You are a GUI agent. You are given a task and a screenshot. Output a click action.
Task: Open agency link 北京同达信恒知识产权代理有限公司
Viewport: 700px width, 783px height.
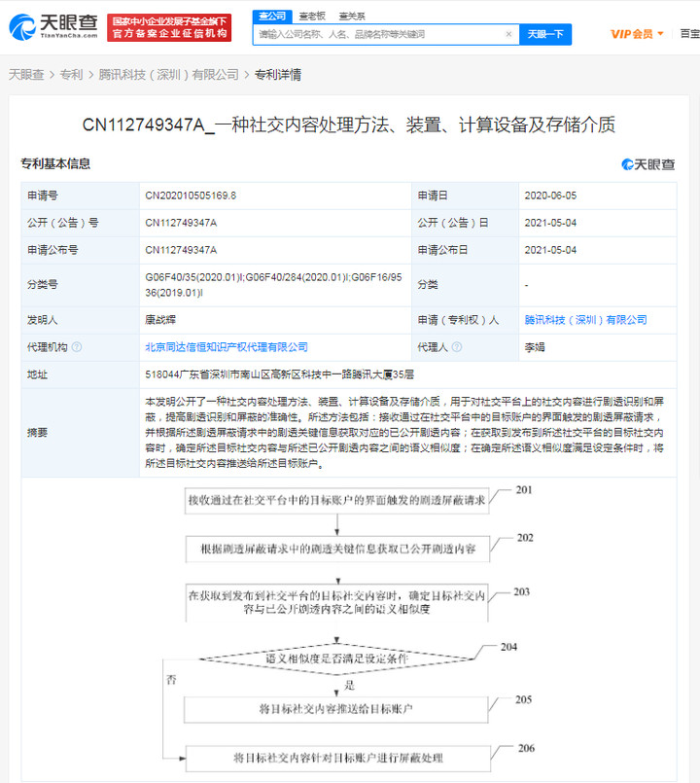(227, 347)
